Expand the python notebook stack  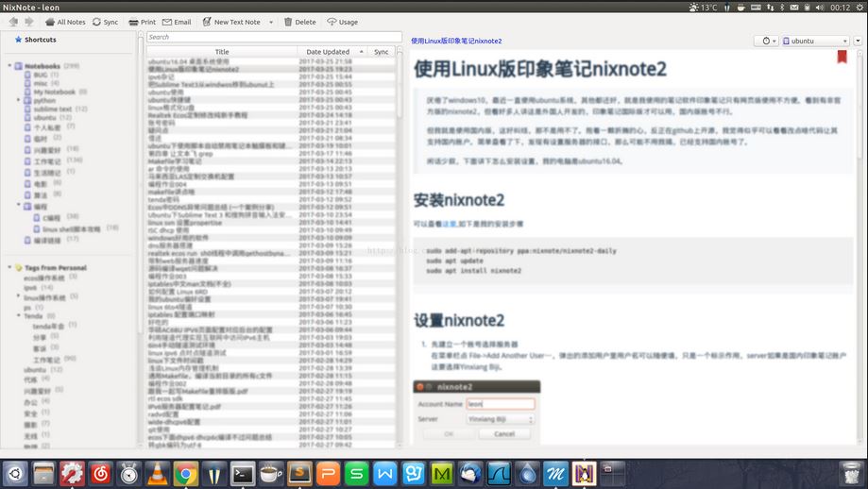tap(18, 100)
